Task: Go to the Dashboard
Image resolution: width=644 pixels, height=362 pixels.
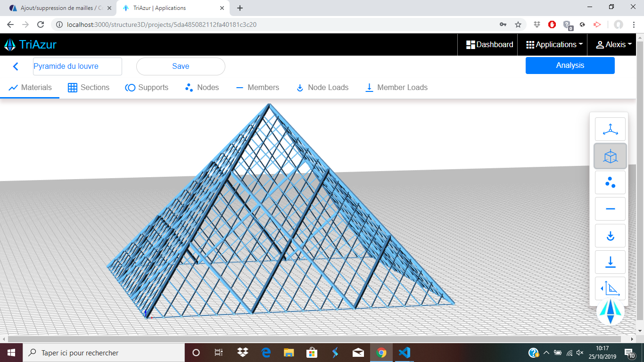Action: pyautogui.click(x=489, y=45)
